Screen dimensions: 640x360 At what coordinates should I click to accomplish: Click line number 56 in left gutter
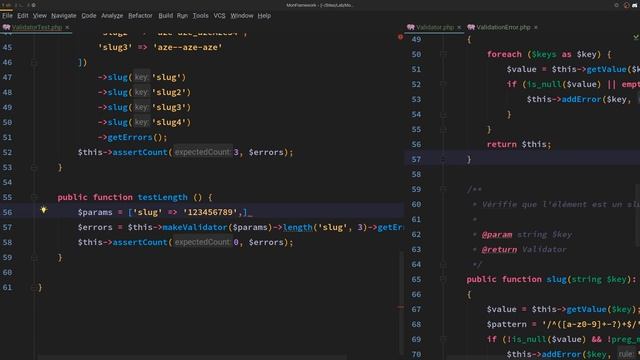pos(7,212)
